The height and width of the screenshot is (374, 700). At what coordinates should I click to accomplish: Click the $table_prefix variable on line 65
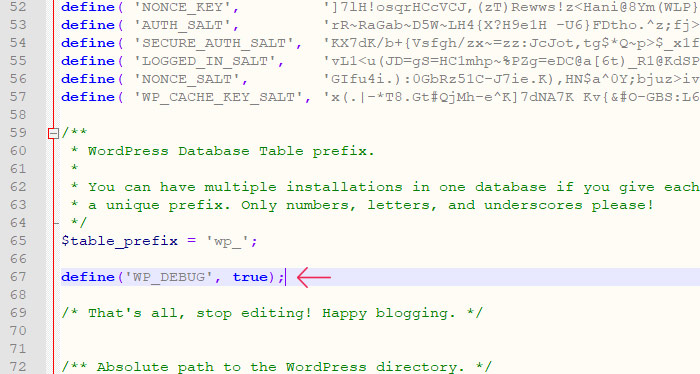(119, 241)
